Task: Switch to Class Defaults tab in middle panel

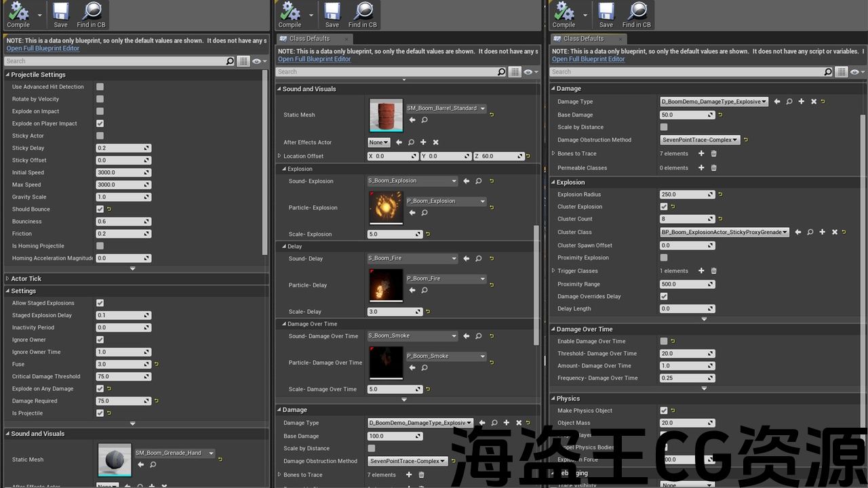Action: (x=309, y=39)
